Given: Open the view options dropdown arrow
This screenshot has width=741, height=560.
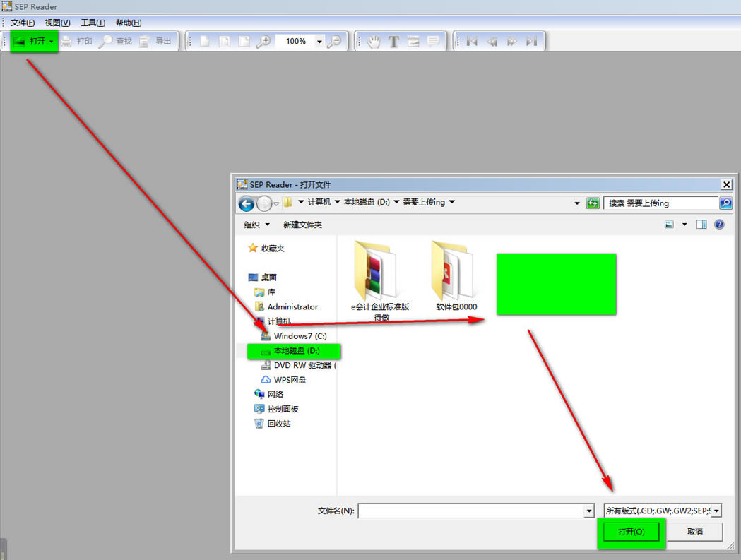Looking at the screenshot, I should [684, 225].
